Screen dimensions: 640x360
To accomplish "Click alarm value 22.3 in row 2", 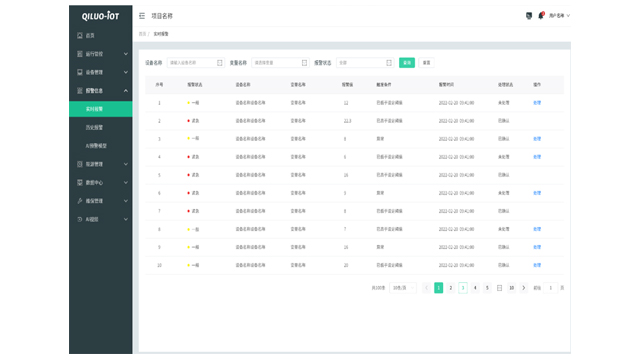I will coord(347,121).
